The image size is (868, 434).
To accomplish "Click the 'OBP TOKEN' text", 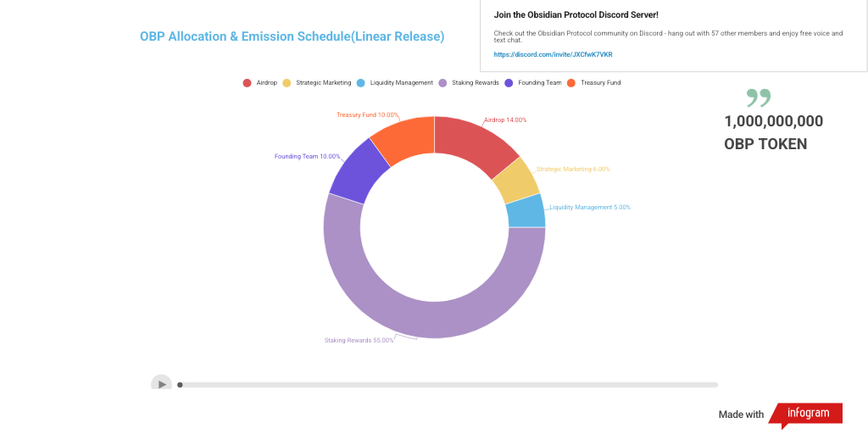I will click(x=765, y=144).
